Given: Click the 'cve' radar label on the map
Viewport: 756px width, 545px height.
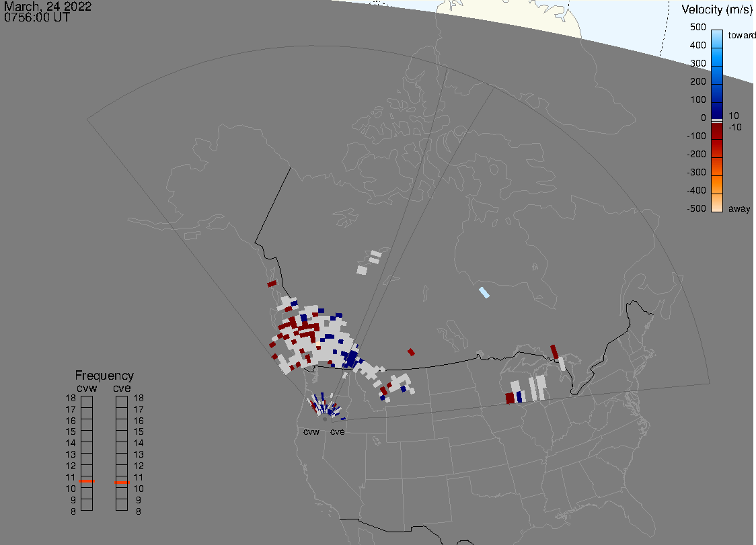Looking at the screenshot, I should [x=338, y=431].
